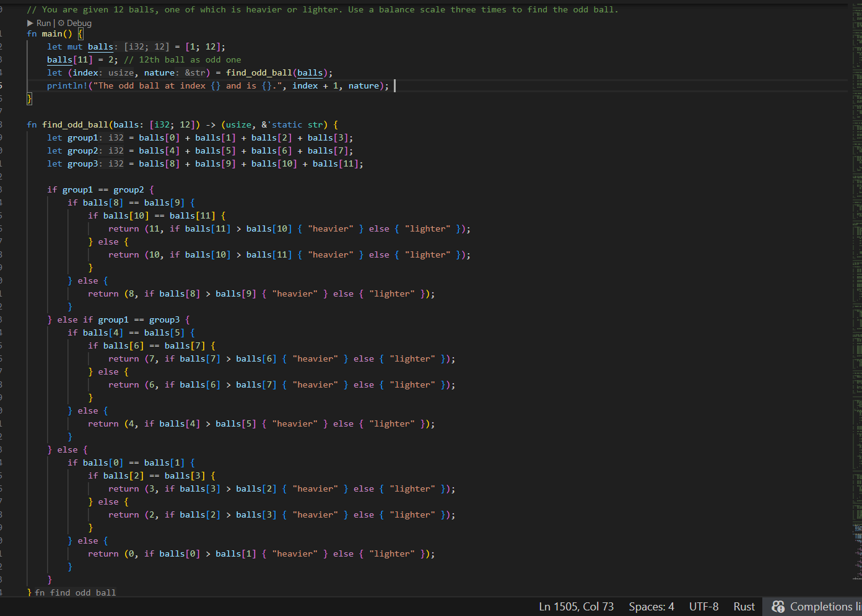Click the group3 variable declaration

coord(82,164)
